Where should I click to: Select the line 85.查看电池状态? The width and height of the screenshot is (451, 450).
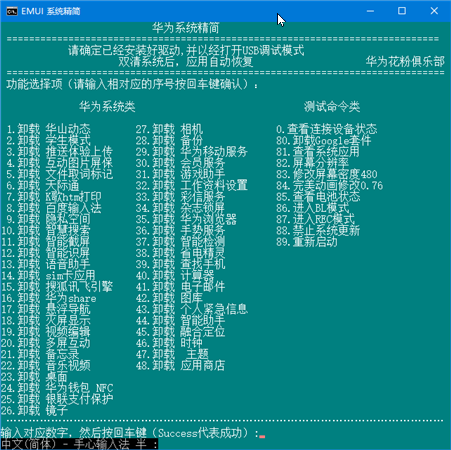click(318, 197)
